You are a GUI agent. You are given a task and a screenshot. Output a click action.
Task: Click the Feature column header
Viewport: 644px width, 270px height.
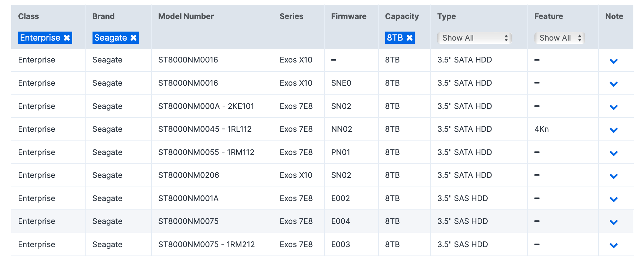[549, 16]
